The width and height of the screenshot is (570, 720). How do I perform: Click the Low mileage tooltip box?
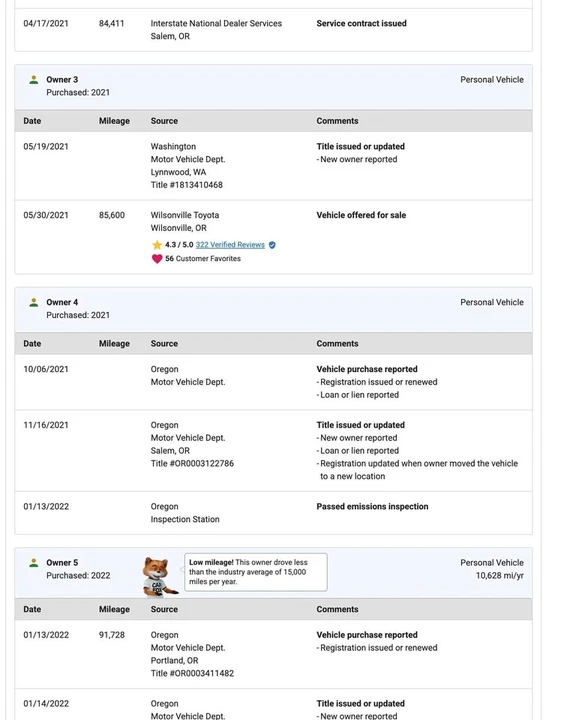pyautogui.click(x=256, y=572)
